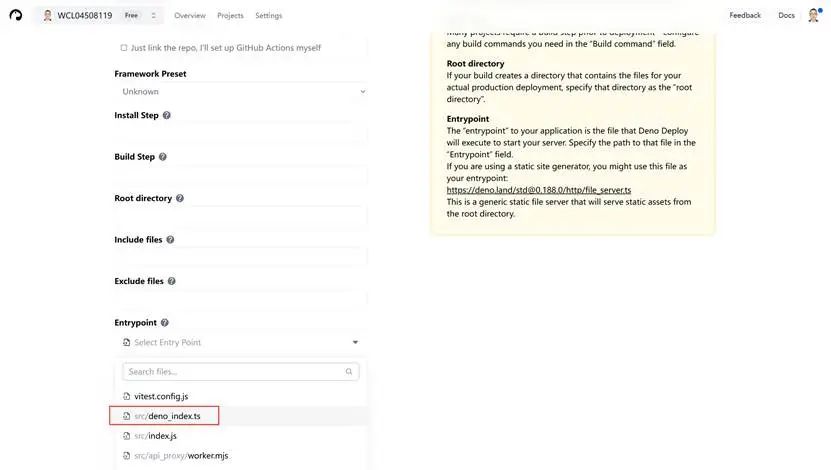Open the Framework Preset dropdown

click(x=241, y=92)
